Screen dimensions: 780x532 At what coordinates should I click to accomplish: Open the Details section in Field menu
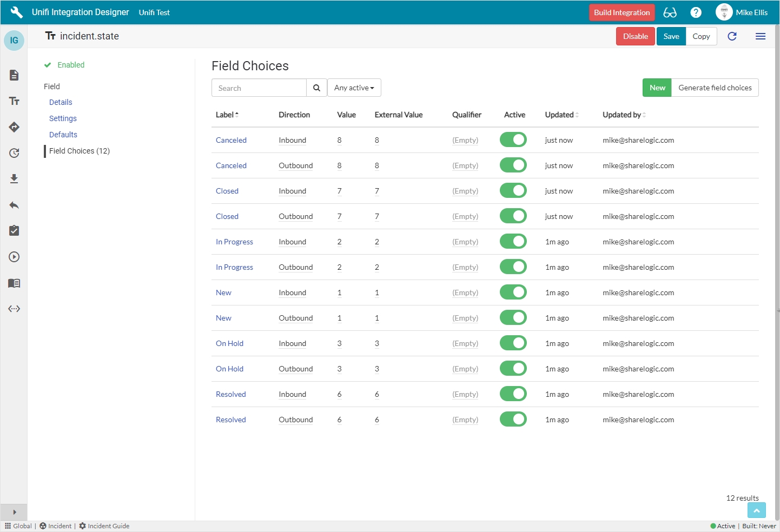[x=61, y=102]
